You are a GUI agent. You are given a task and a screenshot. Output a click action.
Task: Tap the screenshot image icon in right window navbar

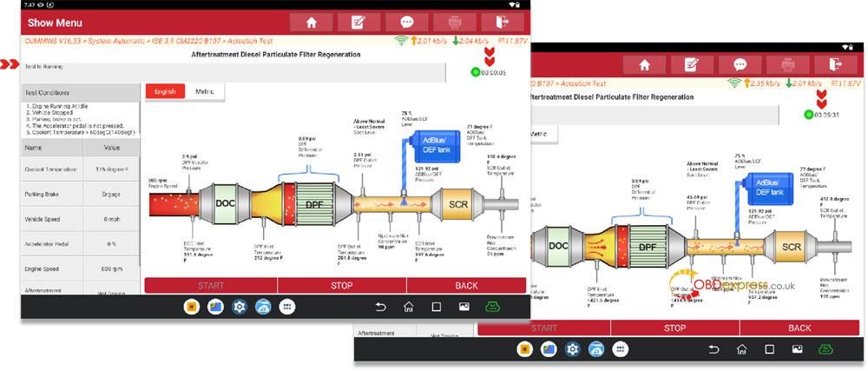click(x=797, y=349)
